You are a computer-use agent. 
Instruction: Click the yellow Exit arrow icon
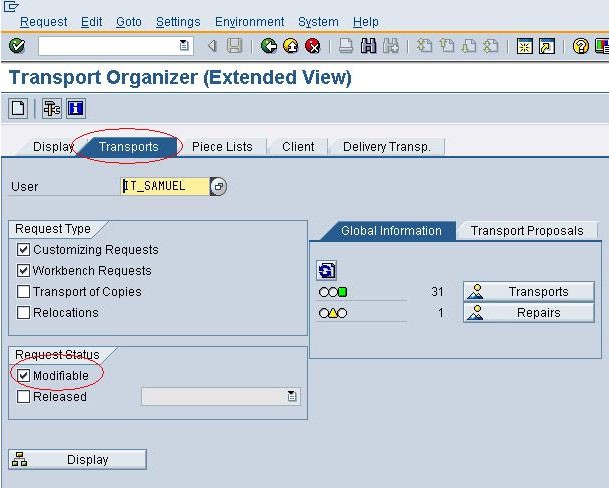click(x=291, y=46)
